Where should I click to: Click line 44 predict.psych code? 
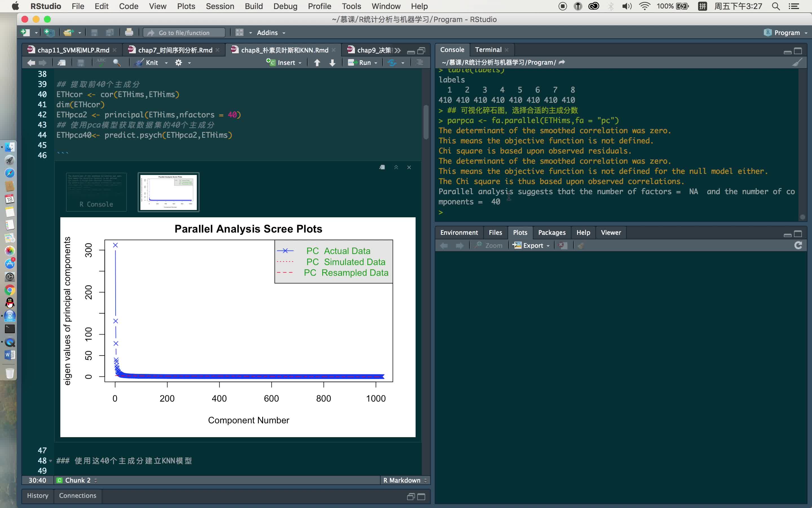pos(144,135)
